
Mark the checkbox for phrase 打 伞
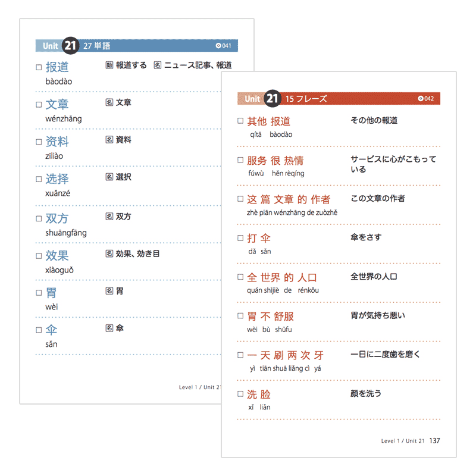(x=240, y=238)
